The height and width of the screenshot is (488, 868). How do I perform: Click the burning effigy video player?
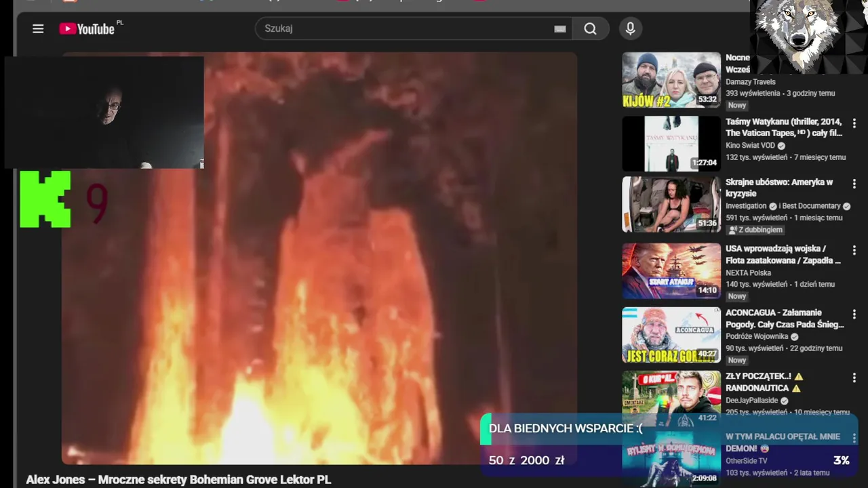tap(319, 258)
